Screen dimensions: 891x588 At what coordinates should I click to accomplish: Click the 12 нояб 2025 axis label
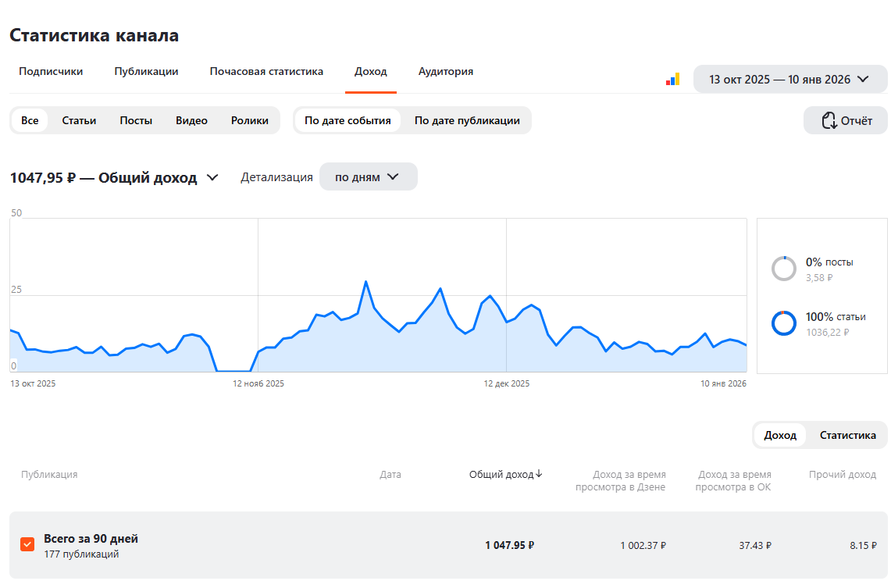258,383
